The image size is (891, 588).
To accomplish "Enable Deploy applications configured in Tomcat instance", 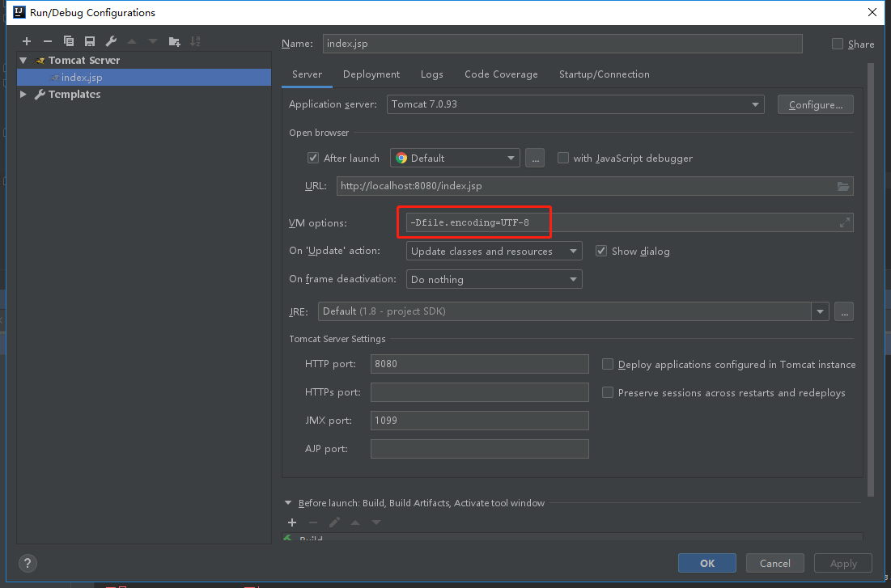I will (x=608, y=364).
